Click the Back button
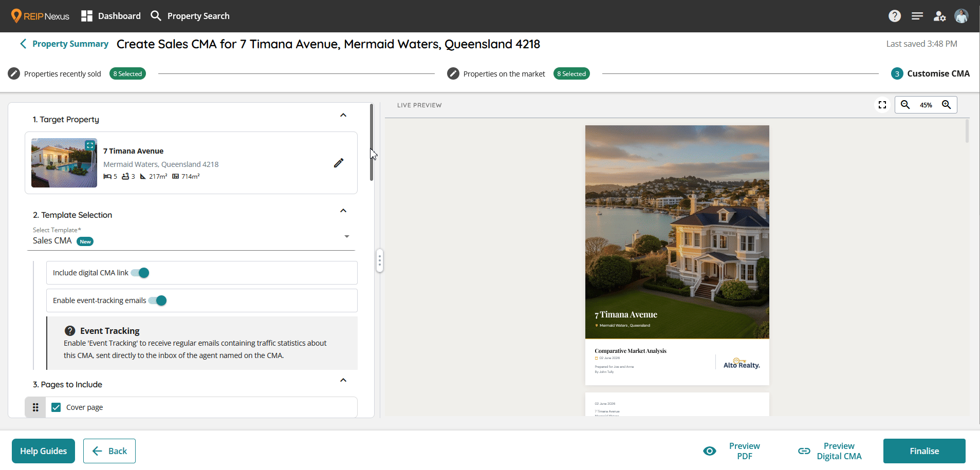 109,451
